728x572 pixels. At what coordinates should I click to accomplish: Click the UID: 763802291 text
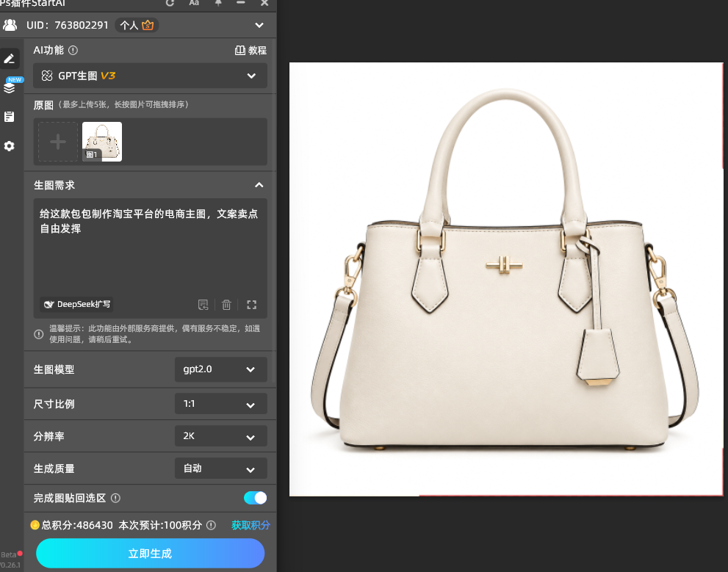tap(68, 25)
